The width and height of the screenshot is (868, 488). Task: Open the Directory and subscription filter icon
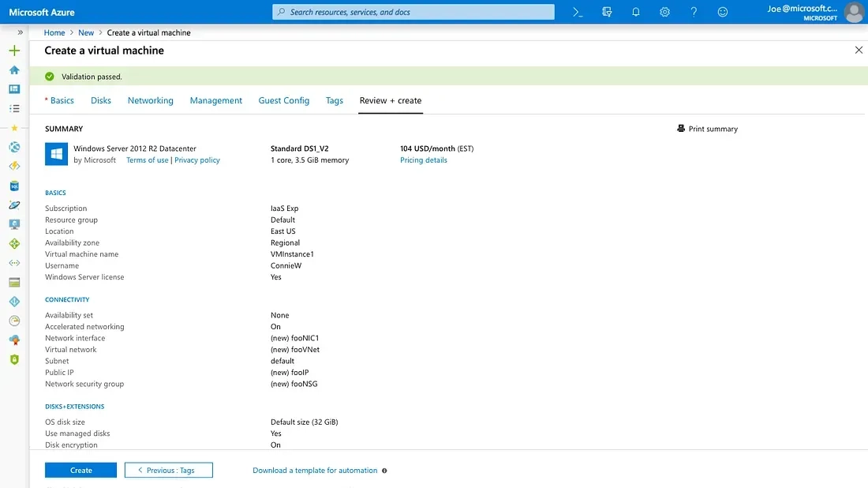[x=607, y=12]
